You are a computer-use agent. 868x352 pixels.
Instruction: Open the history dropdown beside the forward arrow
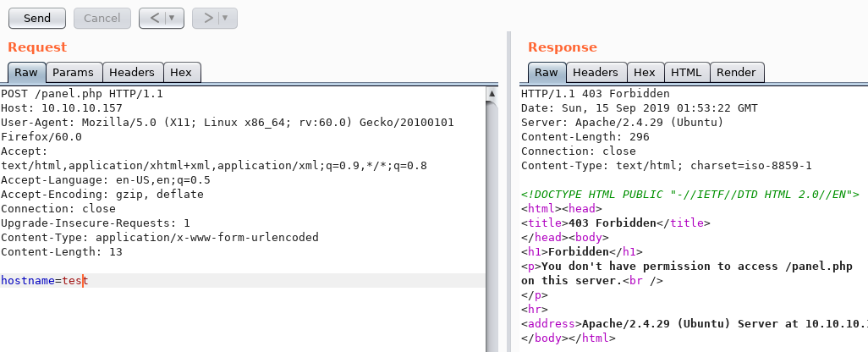(226, 18)
